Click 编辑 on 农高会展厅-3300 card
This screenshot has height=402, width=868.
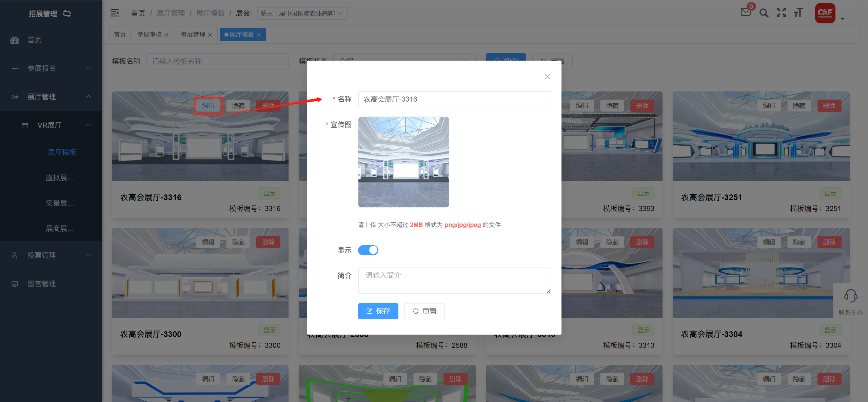coord(208,242)
